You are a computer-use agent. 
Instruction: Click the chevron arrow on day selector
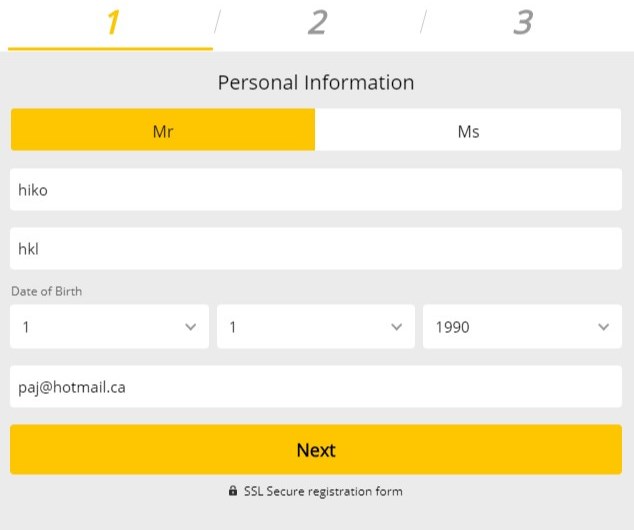coord(190,327)
